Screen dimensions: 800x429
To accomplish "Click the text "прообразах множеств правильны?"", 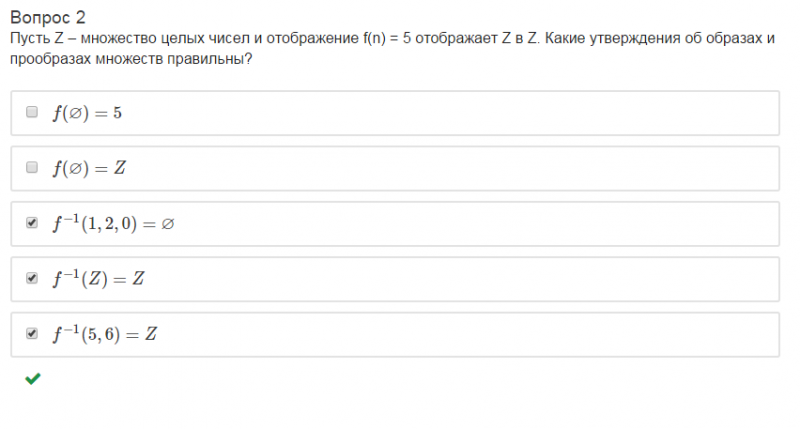I will (x=130, y=59).
